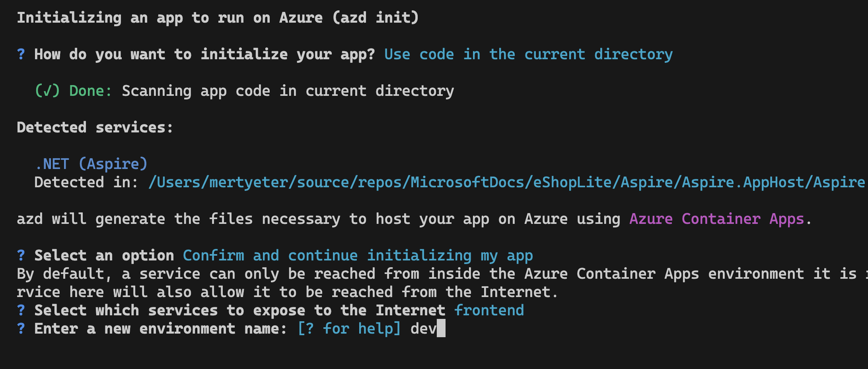The image size is (868, 369).
Task: Click the question mark before 'Enter a new environment'
Action: click(x=21, y=328)
